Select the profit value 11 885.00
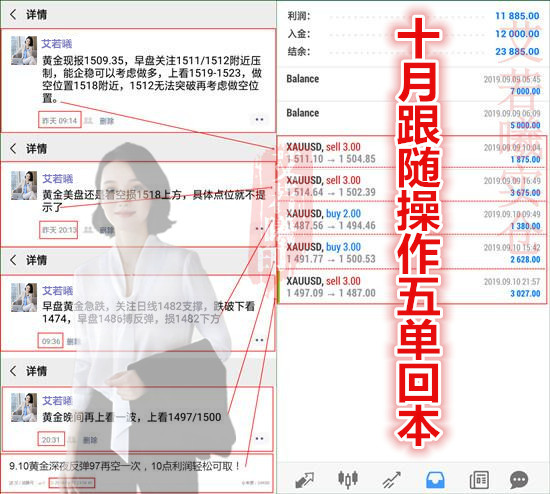Image resolution: width=550 pixels, height=494 pixels. 517,16
